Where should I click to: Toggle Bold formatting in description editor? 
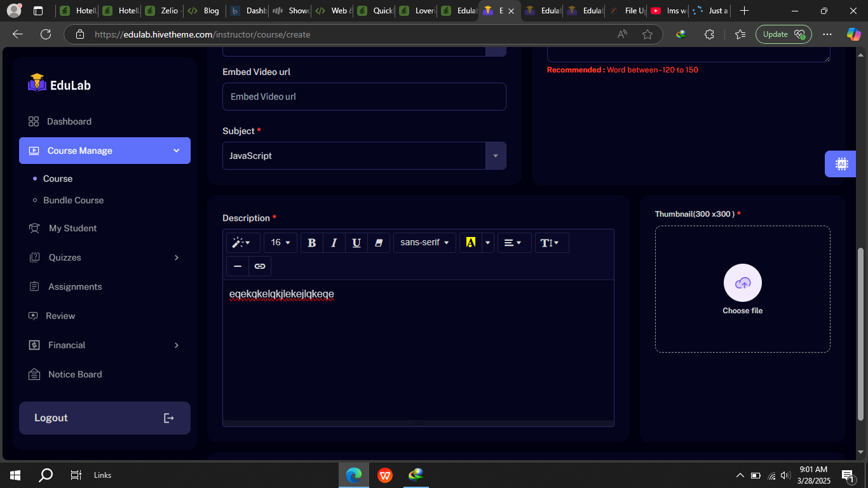point(312,243)
